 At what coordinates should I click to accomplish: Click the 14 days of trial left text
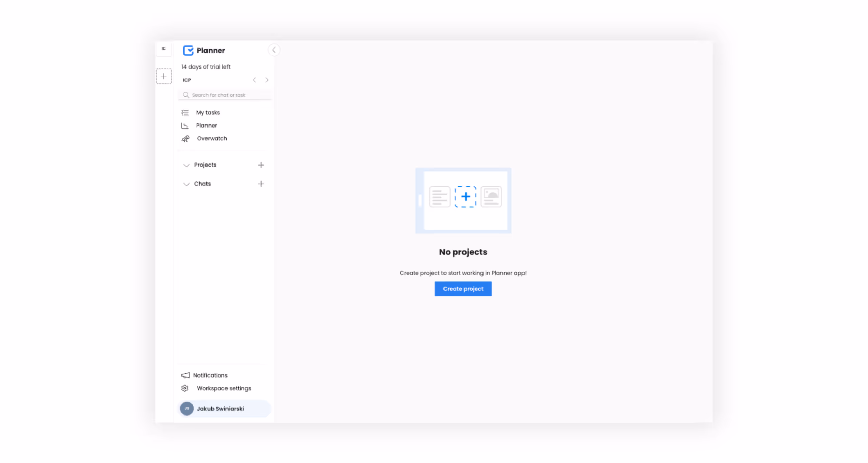click(205, 67)
